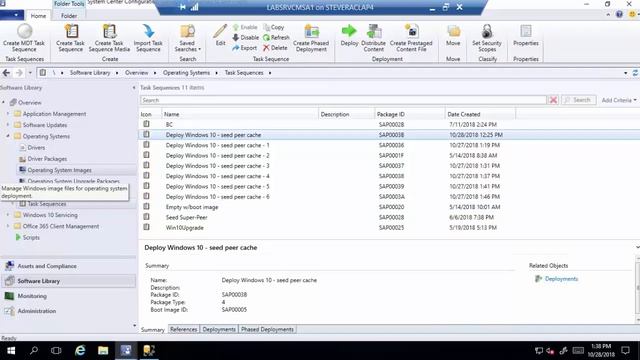
Task: Select Empty w/boot image row
Action: click(389, 207)
